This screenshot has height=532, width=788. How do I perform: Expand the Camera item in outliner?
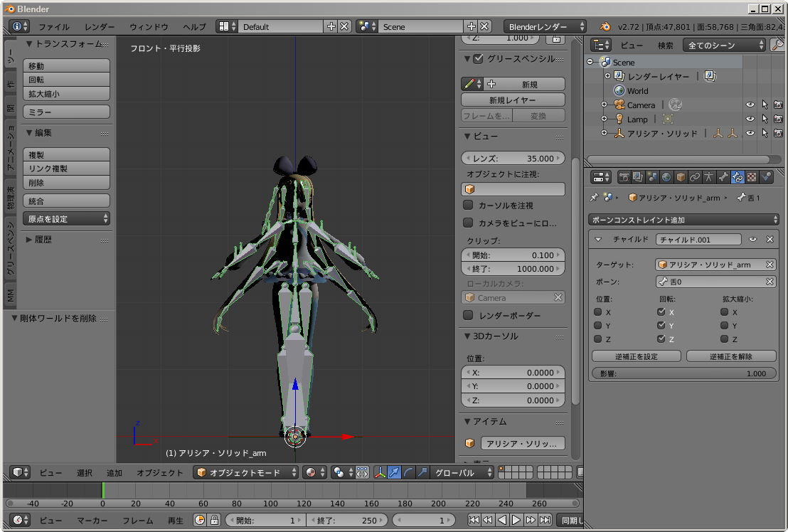pos(604,105)
